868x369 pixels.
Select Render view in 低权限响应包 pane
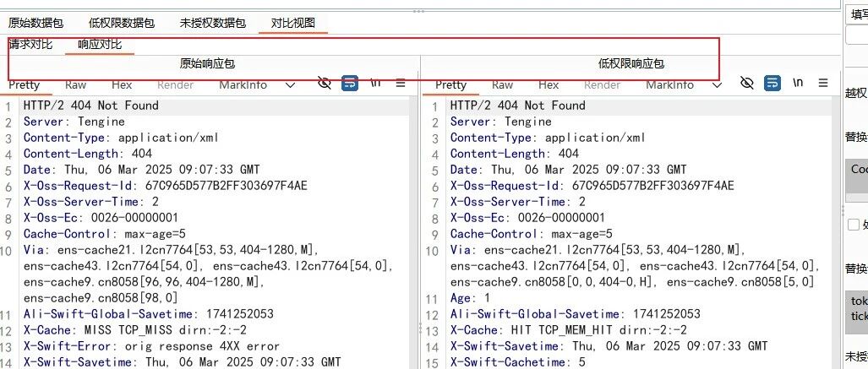(603, 84)
